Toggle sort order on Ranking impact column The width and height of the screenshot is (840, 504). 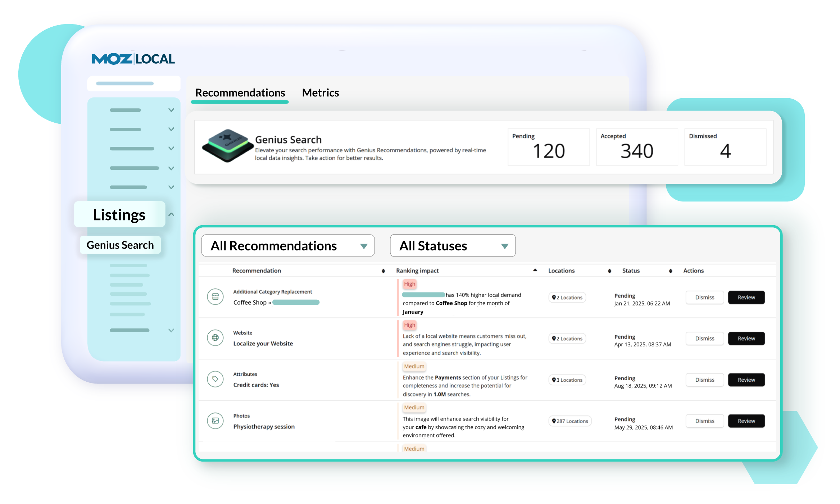click(x=535, y=270)
